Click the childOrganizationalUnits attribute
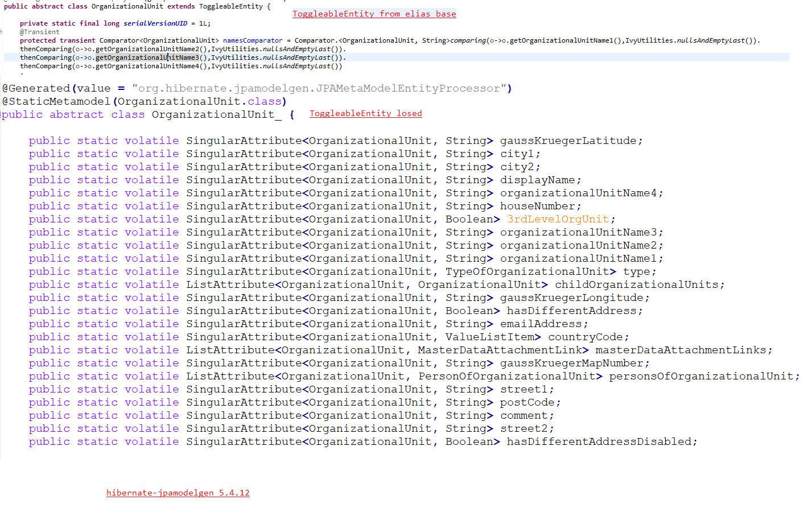This screenshot has height=512, width=812. click(637, 284)
